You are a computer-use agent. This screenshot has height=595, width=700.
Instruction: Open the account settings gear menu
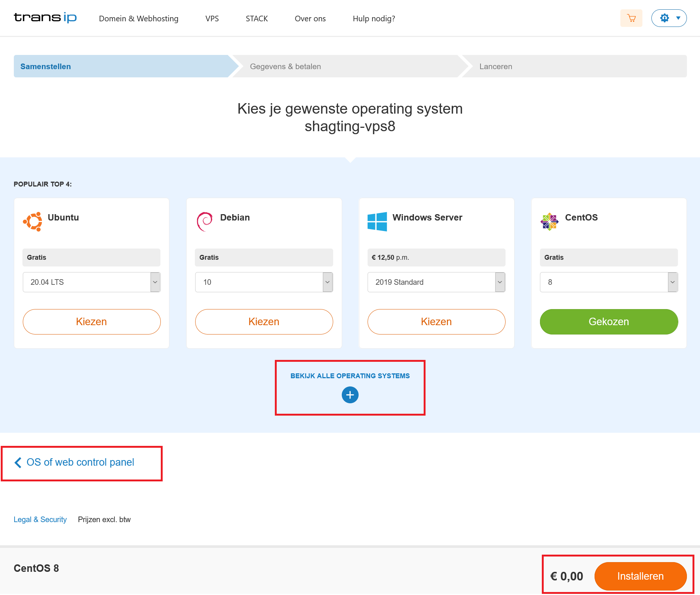point(669,18)
